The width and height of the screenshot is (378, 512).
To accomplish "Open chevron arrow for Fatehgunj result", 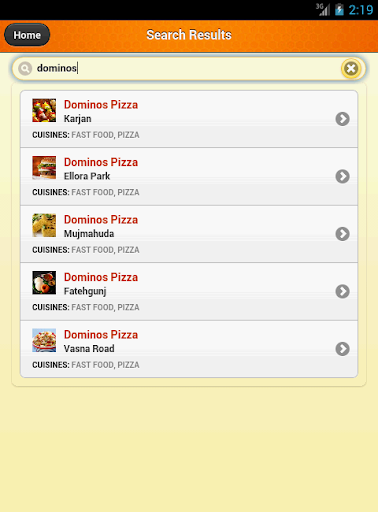I will pyautogui.click(x=342, y=291).
